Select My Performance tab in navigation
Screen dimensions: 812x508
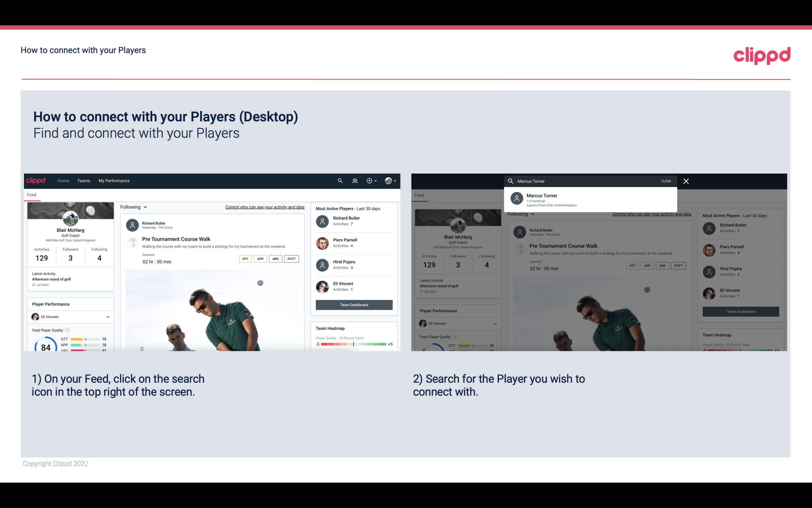click(x=113, y=180)
